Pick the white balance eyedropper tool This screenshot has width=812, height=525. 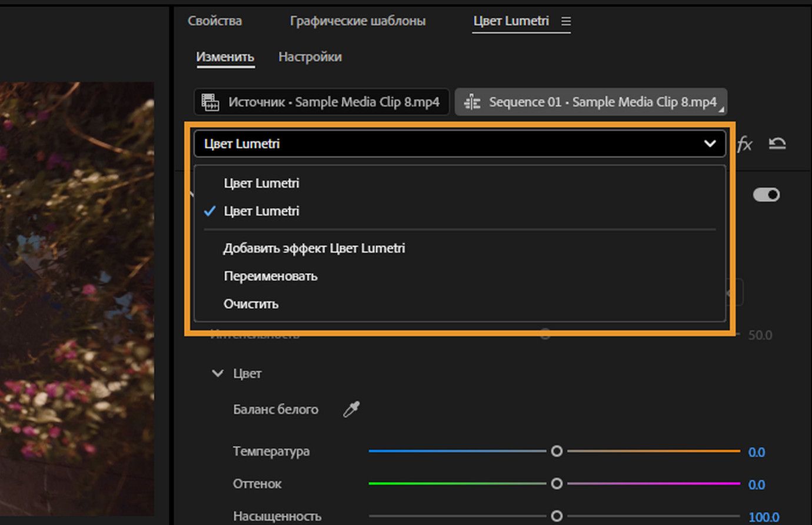(351, 409)
